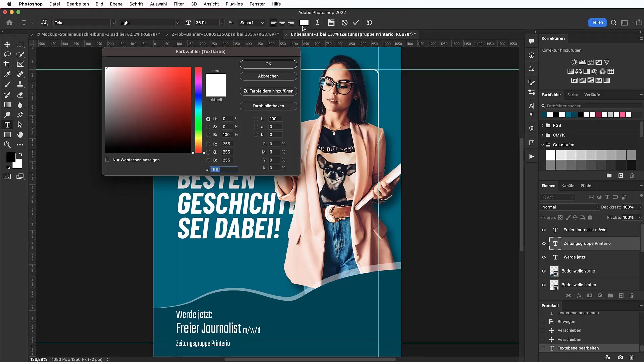Click Abbrechen to cancel color picker
644x362 pixels.
268,76
